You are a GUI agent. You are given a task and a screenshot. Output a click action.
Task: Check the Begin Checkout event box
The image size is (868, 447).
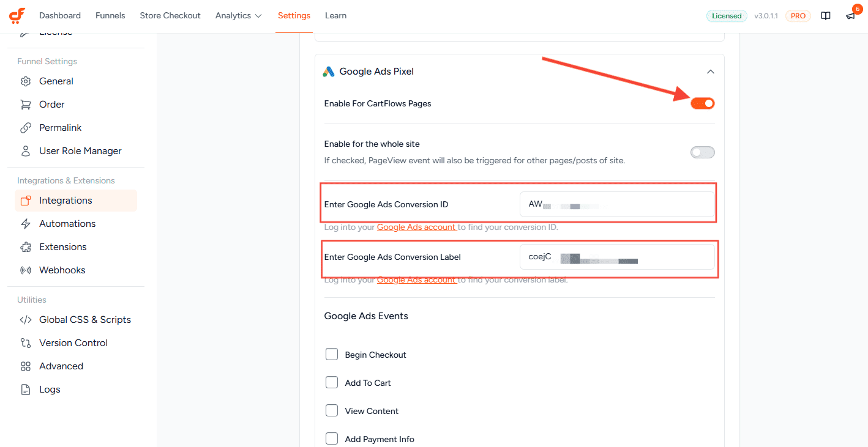(332, 354)
